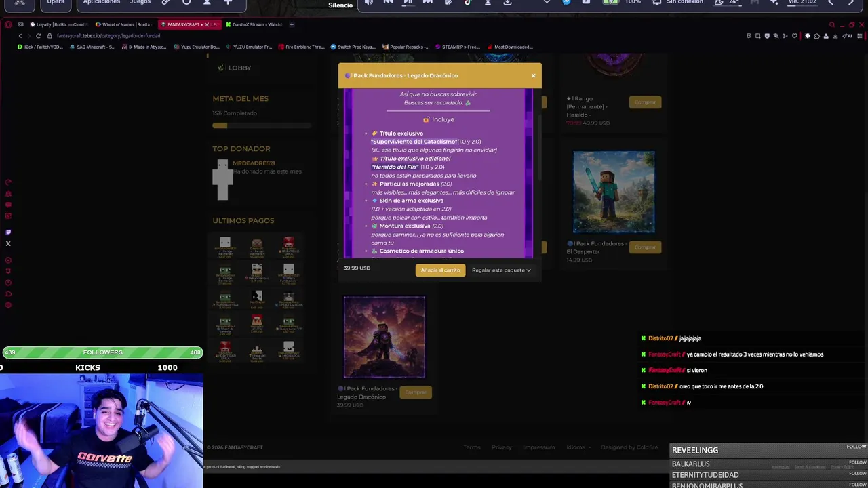The height and width of the screenshot is (488, 868).
Task: Click the pause icon in the top media controls
Action: pyautogui.click(x=408, y=2)
